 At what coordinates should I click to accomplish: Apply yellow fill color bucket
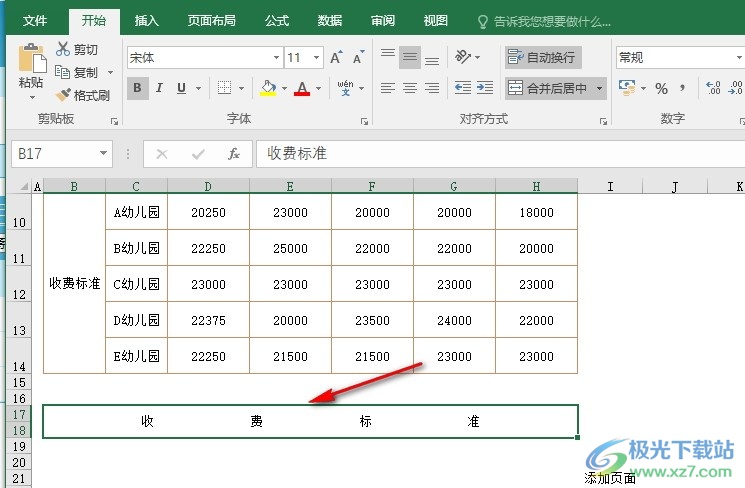[x=268, y=88]
